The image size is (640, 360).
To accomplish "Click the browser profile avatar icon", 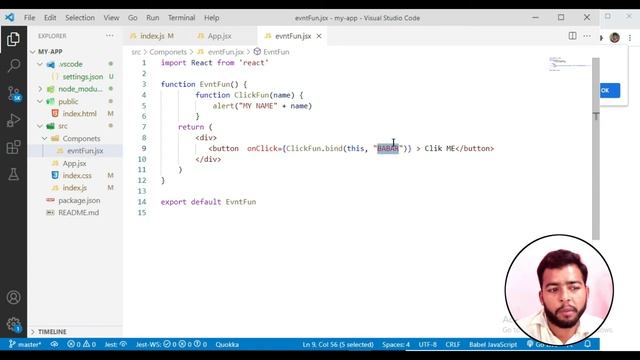I will pos(615,38).
